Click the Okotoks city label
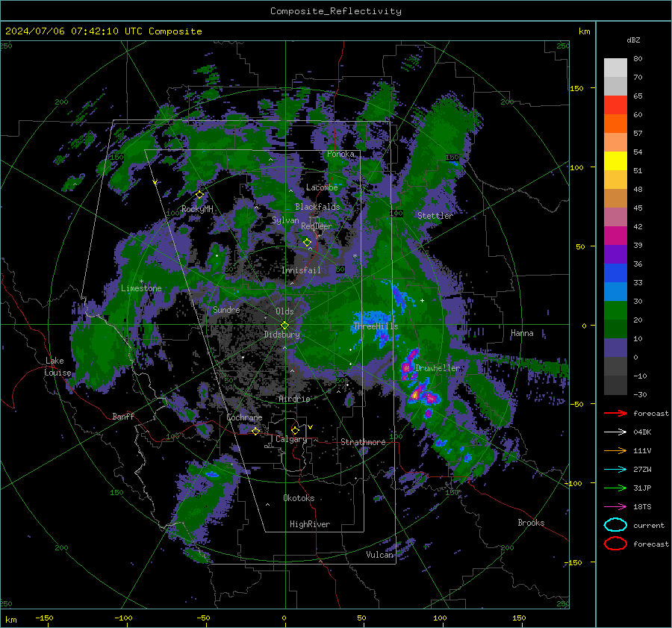Screen dimensions: 672x628 click(x=299, y=498)
